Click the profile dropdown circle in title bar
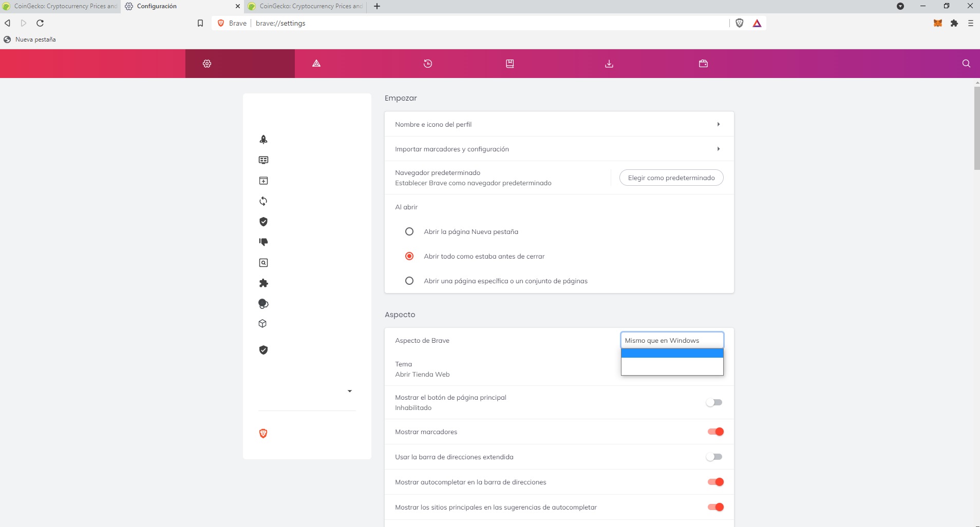Image resolution: width=980 pixels, height=527 pixels. 900,6
